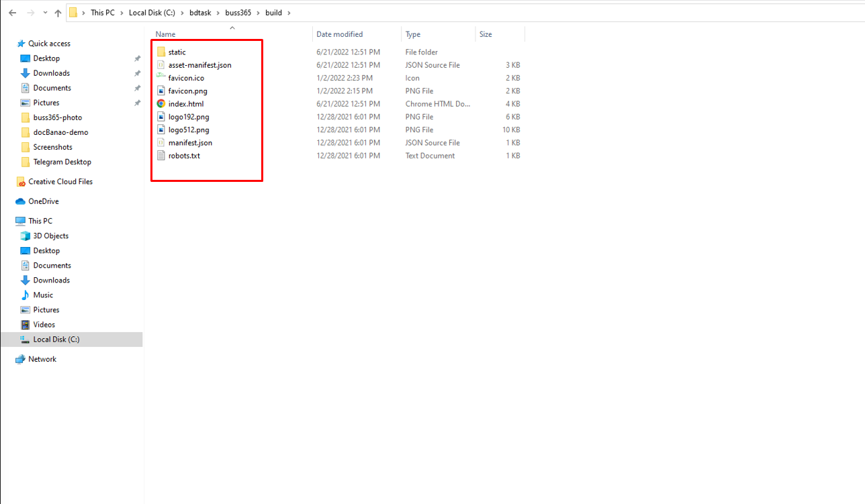Select the static folder icon

(x=161, y=52)
